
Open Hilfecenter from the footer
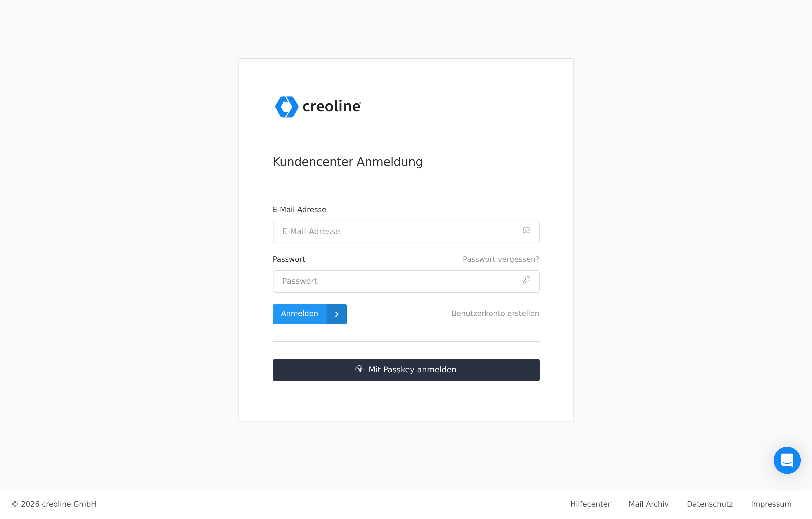tap(590, 504)
